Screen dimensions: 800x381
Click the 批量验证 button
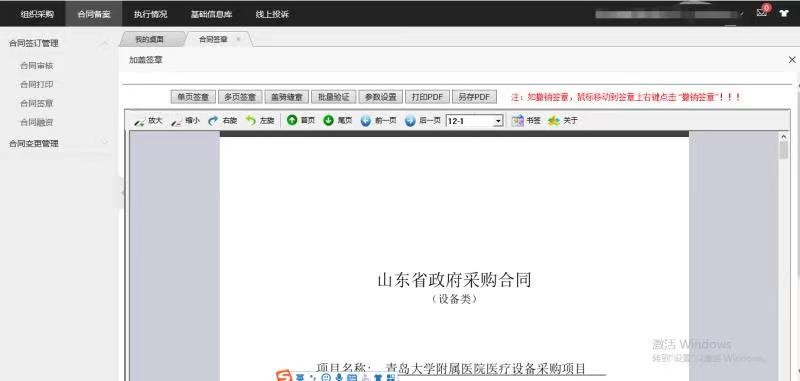334,97
